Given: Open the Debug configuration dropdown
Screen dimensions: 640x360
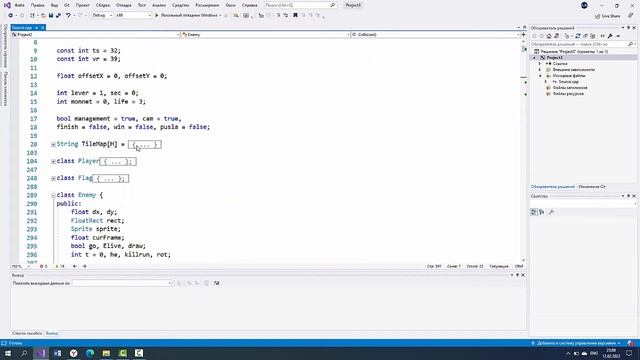Looking at the screenshot, I should pos(102,16).
